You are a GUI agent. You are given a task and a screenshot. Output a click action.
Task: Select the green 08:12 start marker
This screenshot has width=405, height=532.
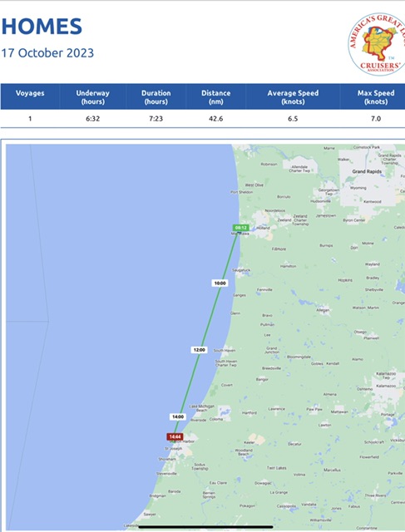240,228
